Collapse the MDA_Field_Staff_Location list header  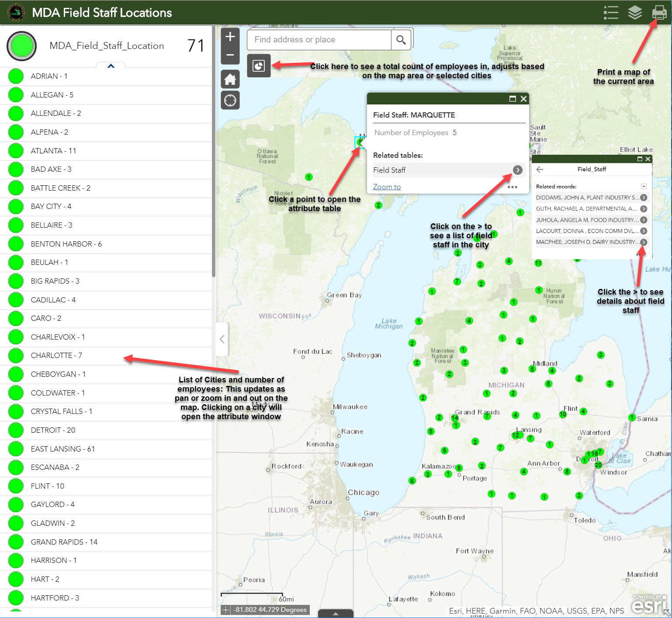(x=111, y=66)
